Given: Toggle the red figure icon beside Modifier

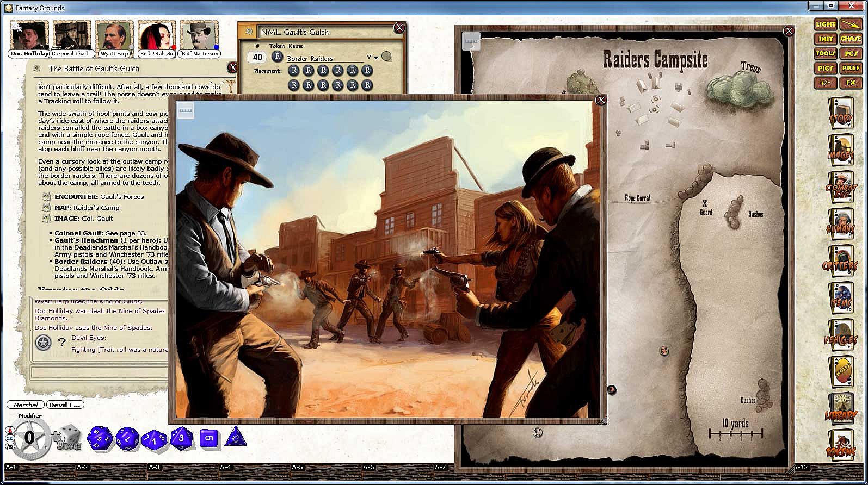Looking at the screenshot, I should tap(9, 430).
